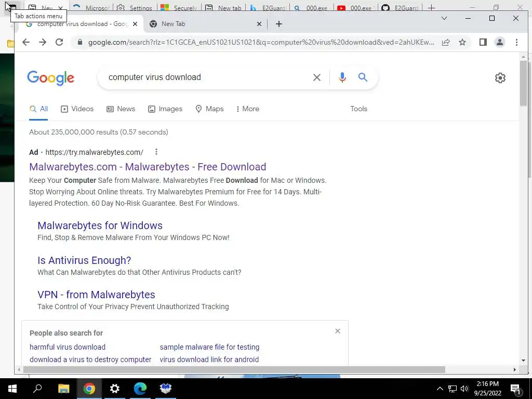Open a new Chrome tab
This screenshot has height=399, width=532.
coord(279,24)
